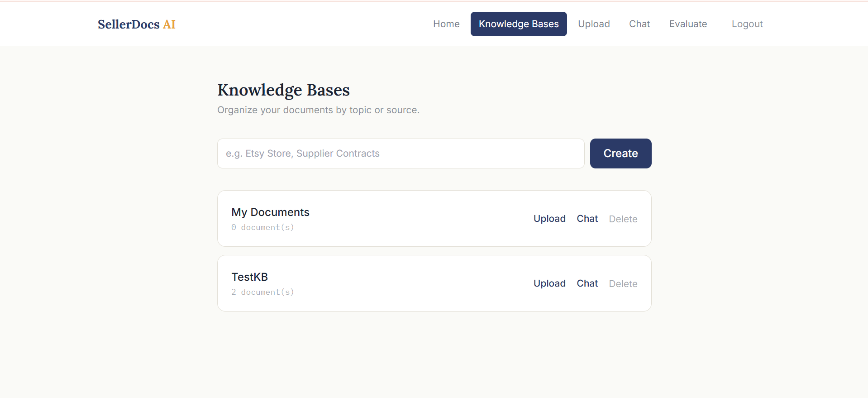
Task: Delete the TestKB knowledge base
Action: [x=623, y=284]
